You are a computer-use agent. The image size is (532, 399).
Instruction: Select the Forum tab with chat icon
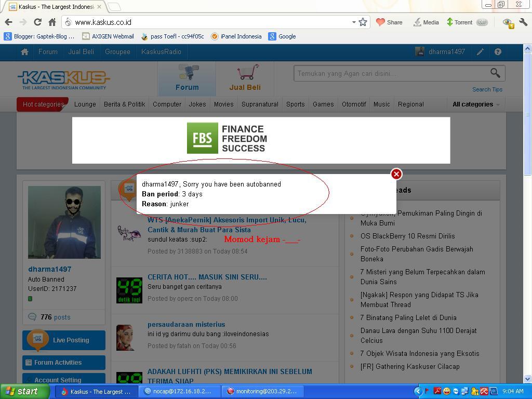coord(187,79)
